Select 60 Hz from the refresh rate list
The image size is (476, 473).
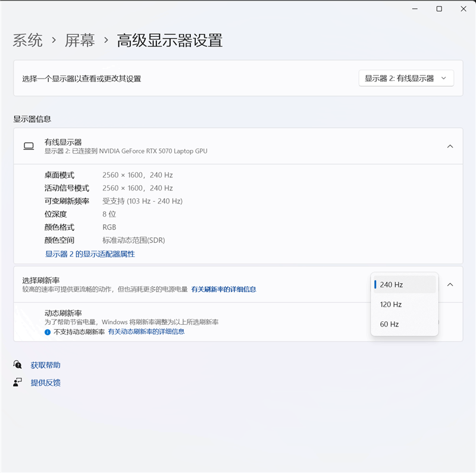pos(389,324)
